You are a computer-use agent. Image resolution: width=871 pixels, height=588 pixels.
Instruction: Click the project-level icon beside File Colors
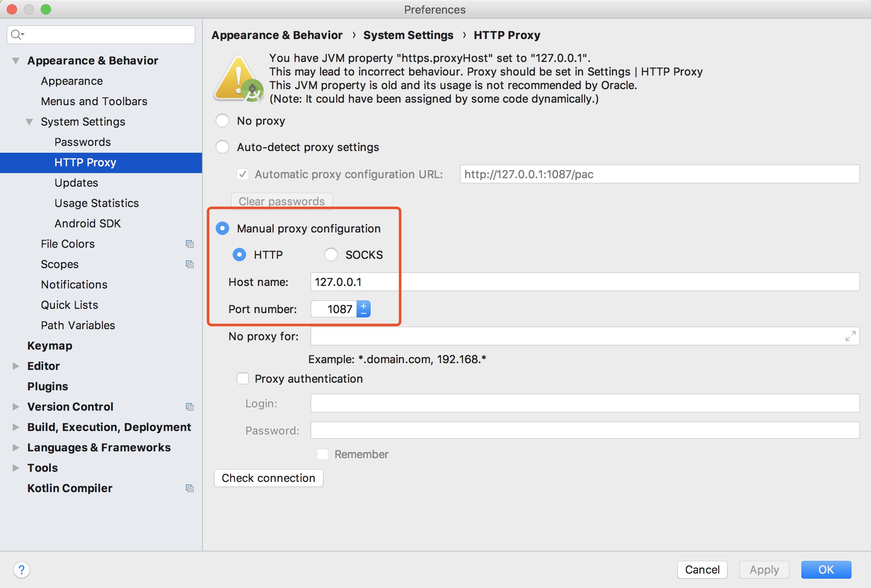pos(190,244)
